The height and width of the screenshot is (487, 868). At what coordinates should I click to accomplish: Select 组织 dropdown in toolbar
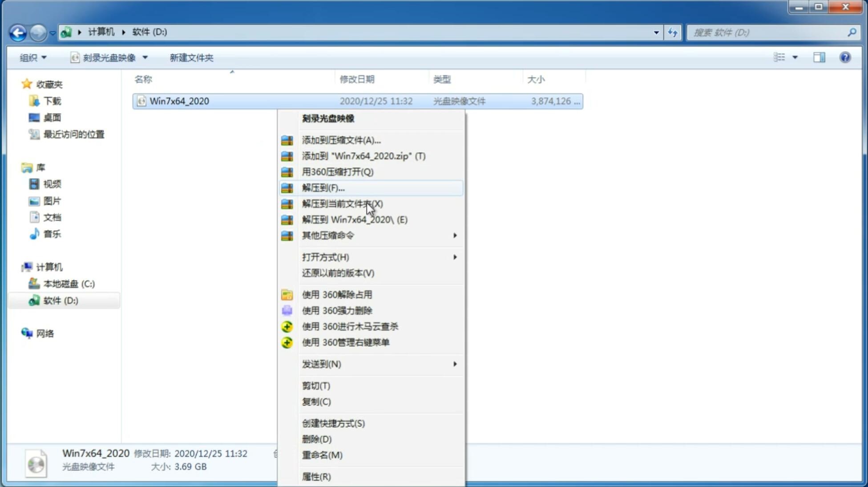[33, 57]
